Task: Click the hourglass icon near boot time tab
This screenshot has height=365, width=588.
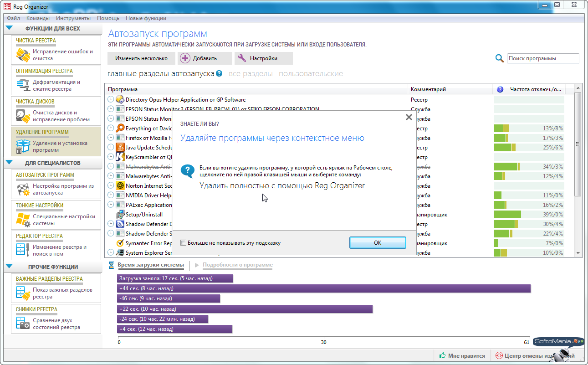Action: point(111,265)
